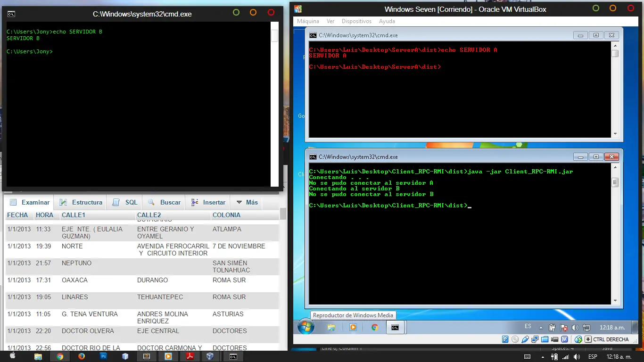The image size is (644, 362).
Task: Select the ATLAMPA cell
Action: click(x=227, y=229)
